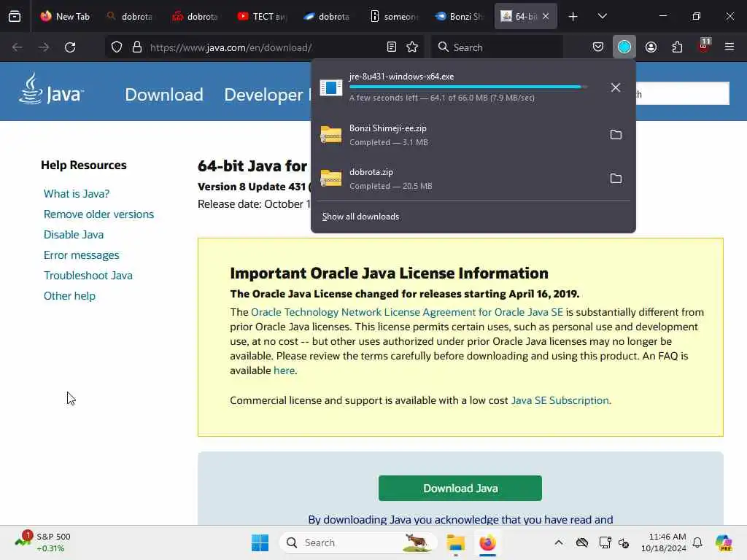Viewport: 747px width, 560px height.
Task: Open Firefox account icon
Action: (651, 47)
